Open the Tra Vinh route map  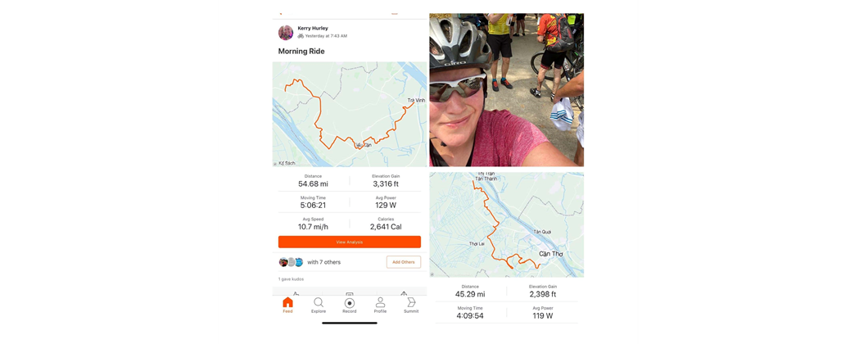point(350,114)
